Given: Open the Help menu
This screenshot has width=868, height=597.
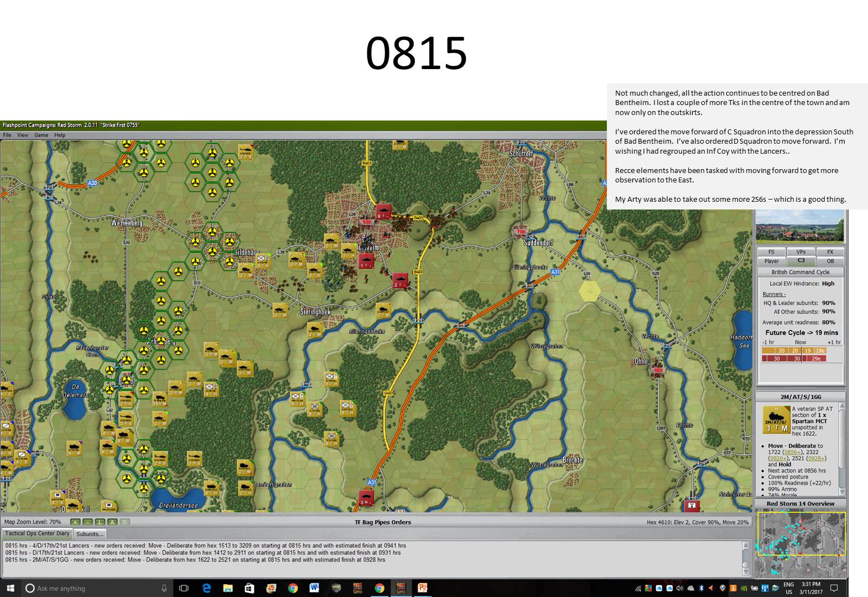Looking at the screenshot, I should click(x=60, y=135).
